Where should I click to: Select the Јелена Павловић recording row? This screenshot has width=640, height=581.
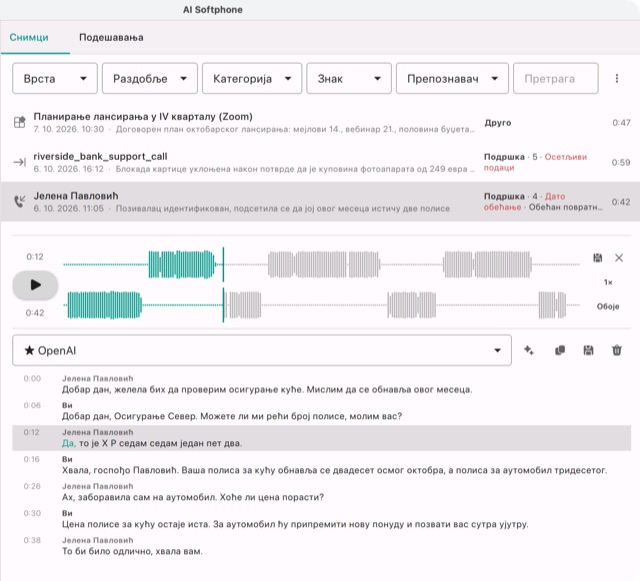pyautogui.click(x=320, y=202)
